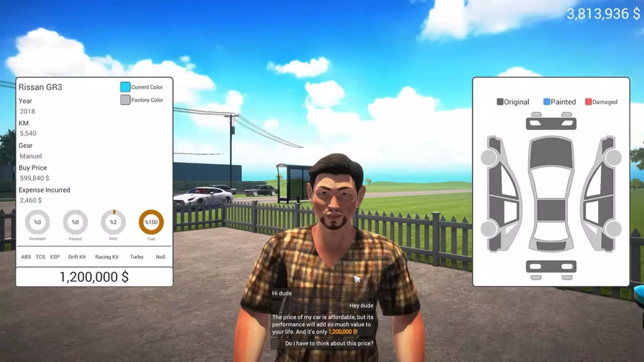Click the TCS feature icon
The height and width of the screenshot is (362, 644).
(x=40, y=256)
